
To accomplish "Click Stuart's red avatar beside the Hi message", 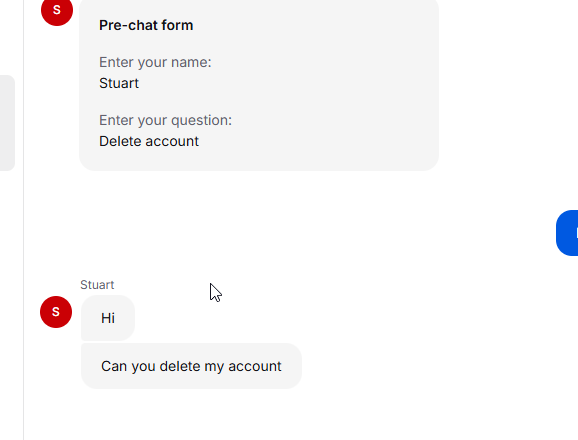I will click(x=56, y=312).
